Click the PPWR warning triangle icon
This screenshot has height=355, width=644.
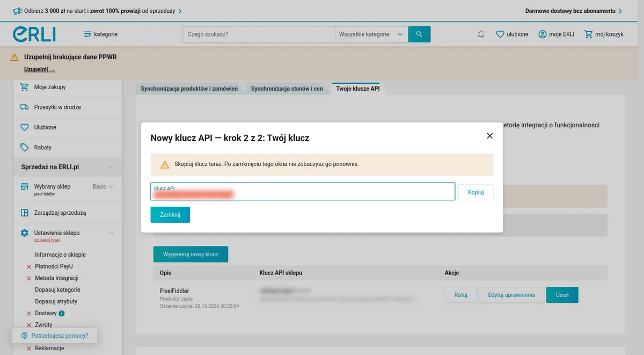15,57
